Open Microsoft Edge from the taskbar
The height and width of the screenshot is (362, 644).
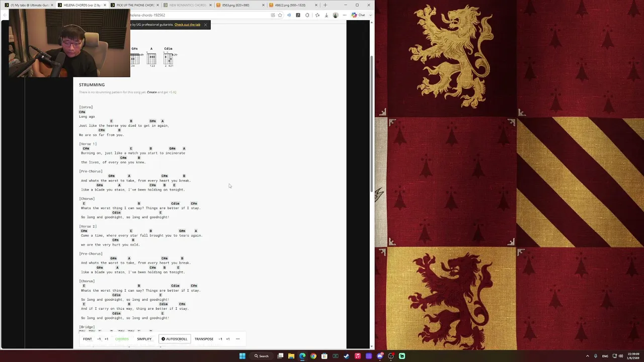pos(302,356)
